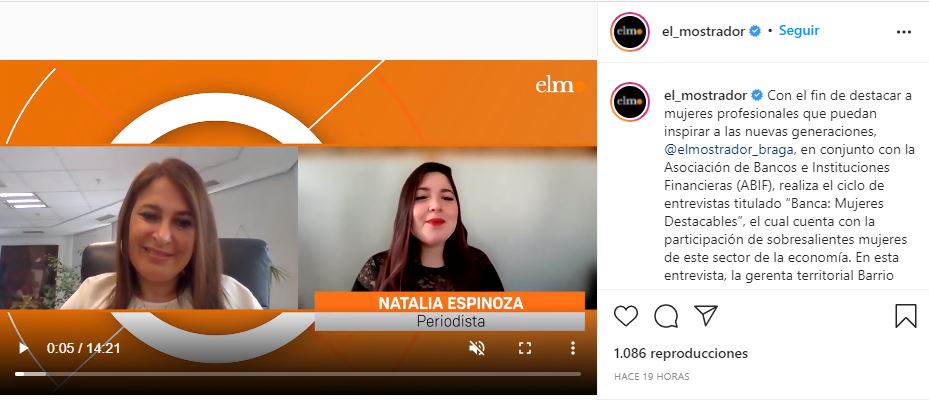The image size is (929, 400).
Task: Visit el_mostrador username in header
Action: coord(703,32)
